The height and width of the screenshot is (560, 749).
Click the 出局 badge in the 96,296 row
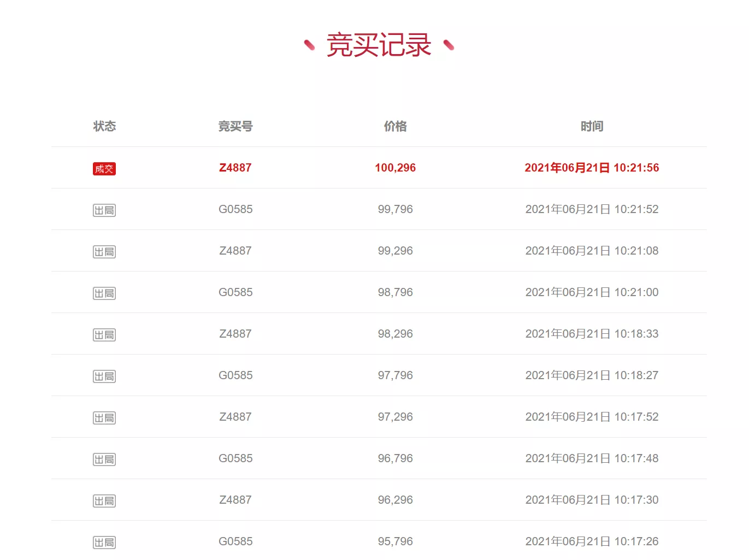coord(104,501)
